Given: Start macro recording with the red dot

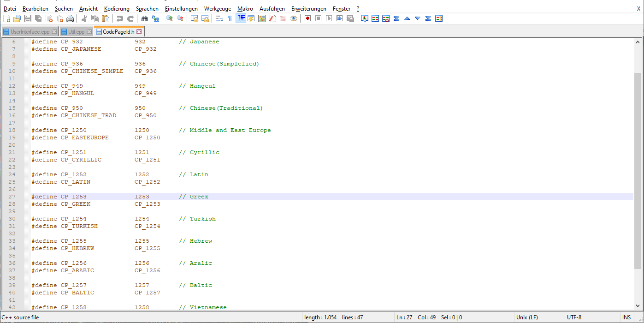Looking at the screenshot, I should point(307,18).
